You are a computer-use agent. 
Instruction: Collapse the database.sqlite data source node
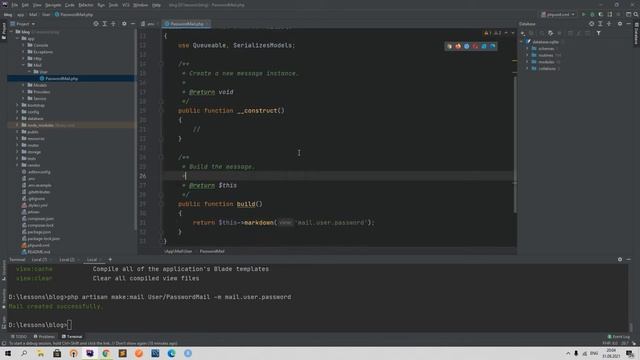pyautogui.click(x=522, y=42)
